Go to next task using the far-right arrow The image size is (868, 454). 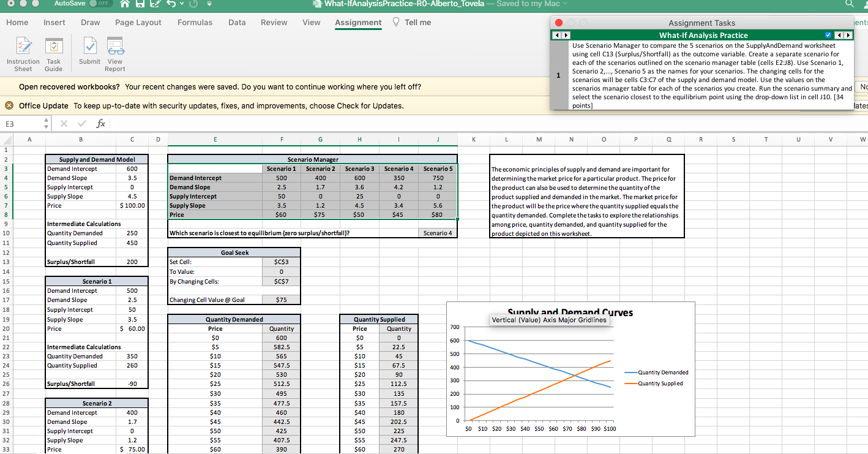coord(848,35)
